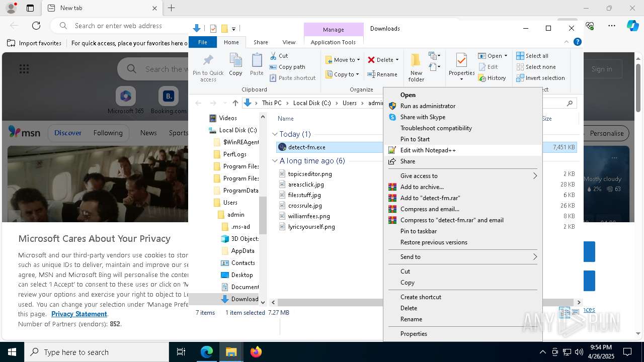Open the Application Tools tab
This screenshot has width=644, height=362.
click(x=333, y=42)
